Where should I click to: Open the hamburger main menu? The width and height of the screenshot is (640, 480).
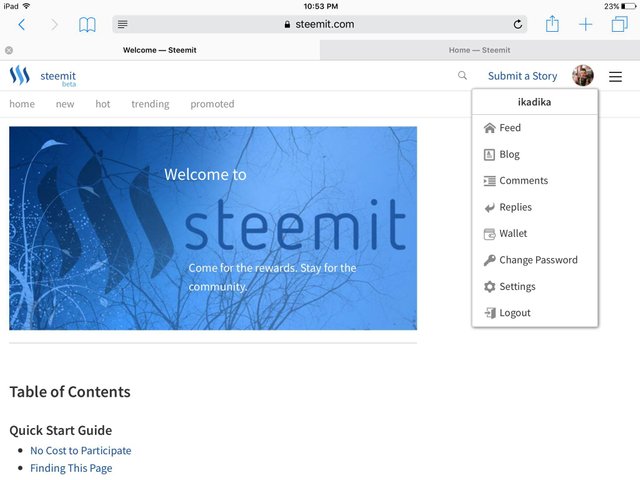click(616, 76)
